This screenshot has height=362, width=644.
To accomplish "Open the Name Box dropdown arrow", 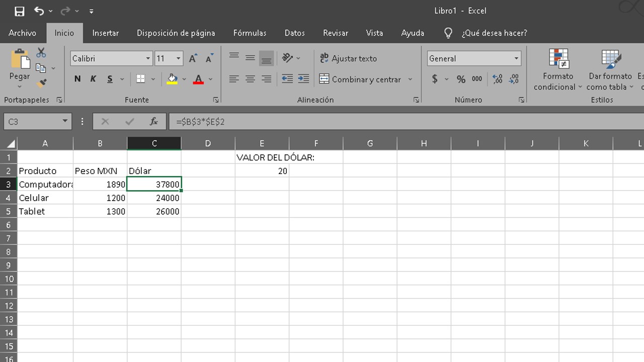I will coord(65,122).
